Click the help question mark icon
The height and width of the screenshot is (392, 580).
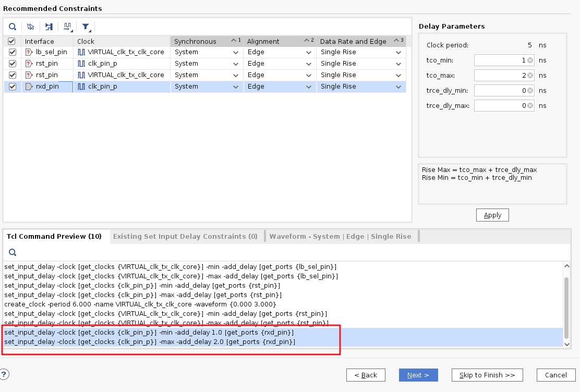[5, 374]
